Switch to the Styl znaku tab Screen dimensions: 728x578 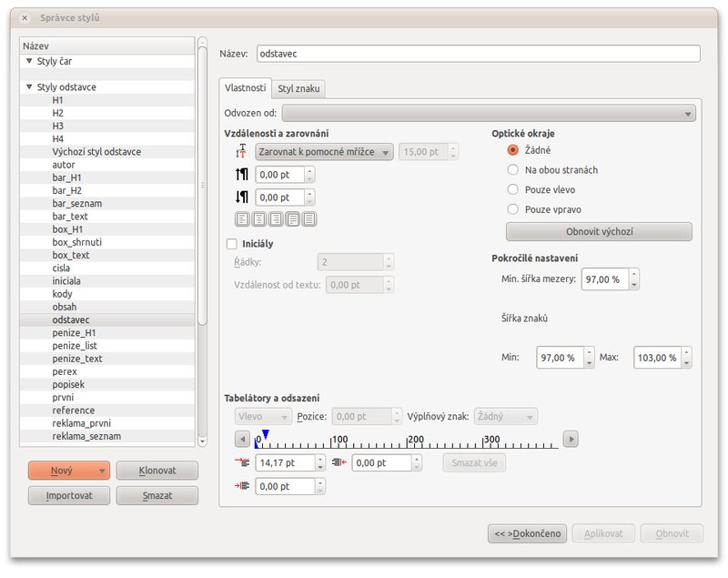(x=298, y=88)
